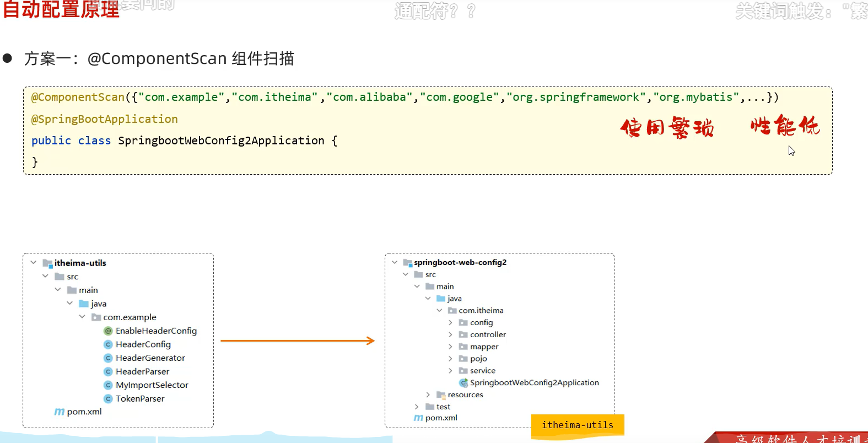This screenshot has width=868, height=443.
Task: Select the MyImportSelector file name
Action: click(x=152, y=385)
